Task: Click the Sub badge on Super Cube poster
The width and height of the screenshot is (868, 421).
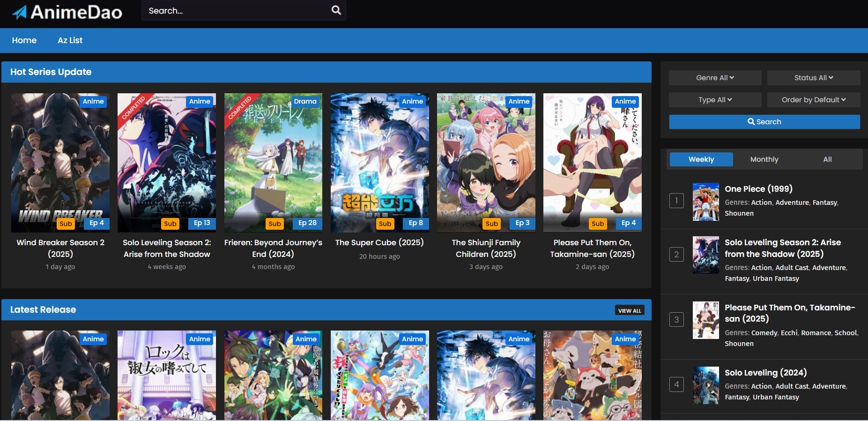Action: click(385, 224)
